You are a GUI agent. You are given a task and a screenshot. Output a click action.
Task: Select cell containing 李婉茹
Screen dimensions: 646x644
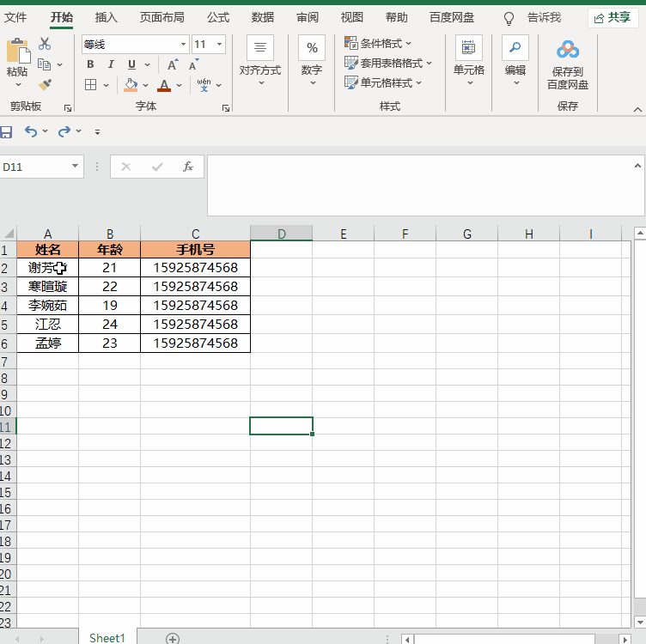47,306
